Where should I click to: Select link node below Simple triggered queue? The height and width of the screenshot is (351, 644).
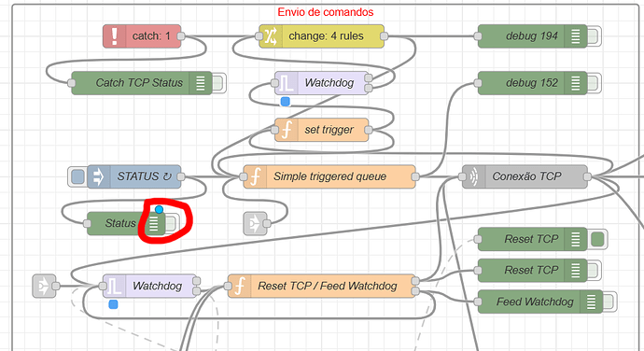256,224
